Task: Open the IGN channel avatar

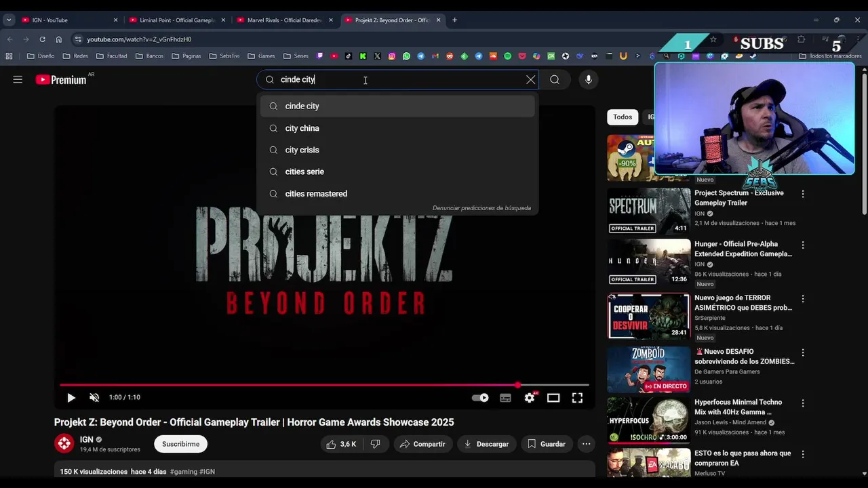Action: (x=64, y=444)
